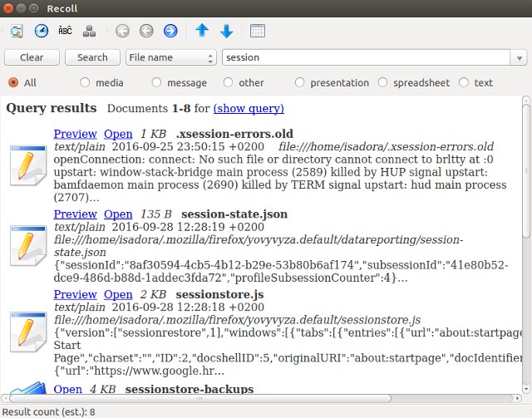532x418 pixels.
Task: Click the vertical scrollbar handle
Action: click(526, 170)
